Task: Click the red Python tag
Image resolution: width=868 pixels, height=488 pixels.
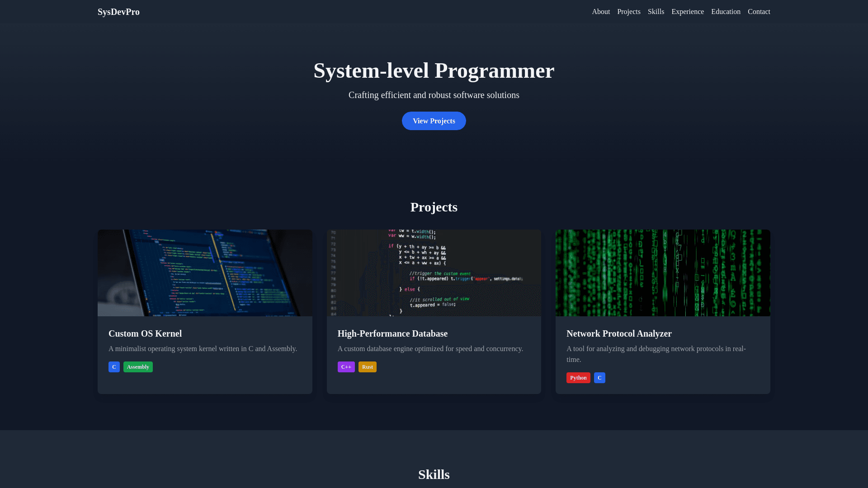Action: tap(578, 378)
